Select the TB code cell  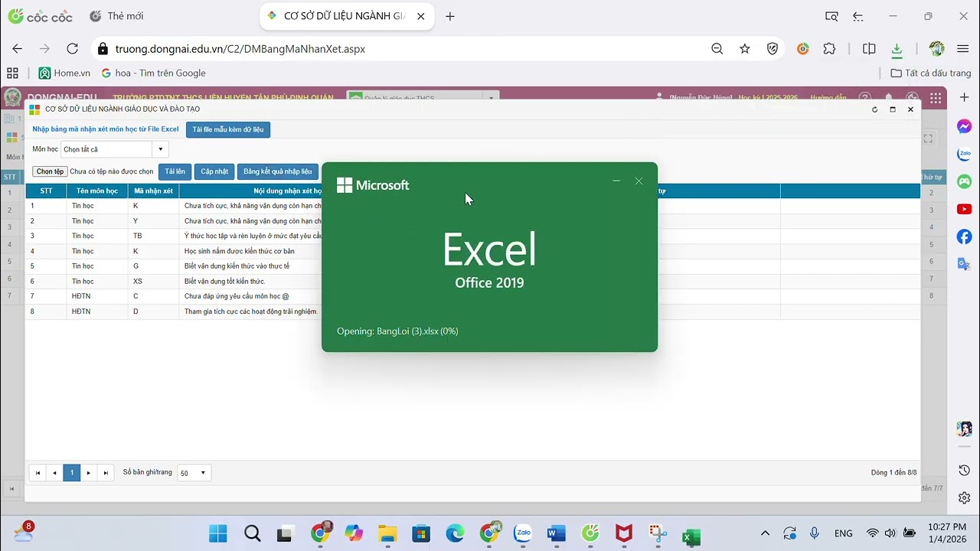coord(153,236)
